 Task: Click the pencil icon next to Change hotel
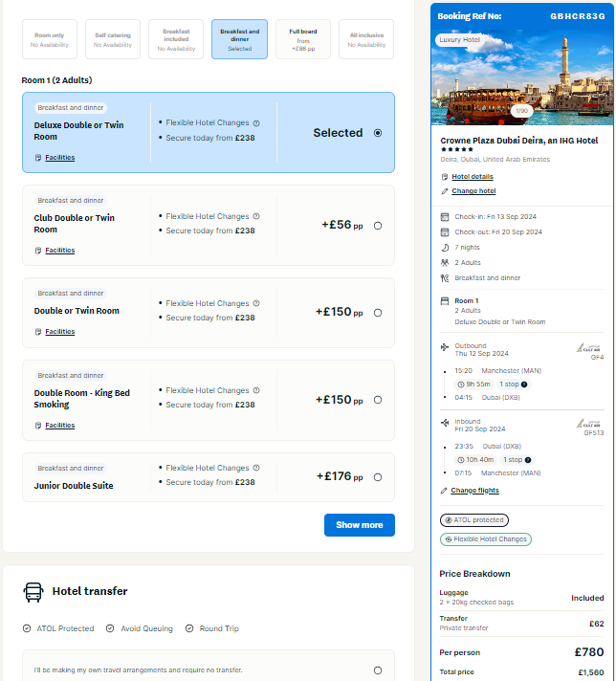click(445, 191)
